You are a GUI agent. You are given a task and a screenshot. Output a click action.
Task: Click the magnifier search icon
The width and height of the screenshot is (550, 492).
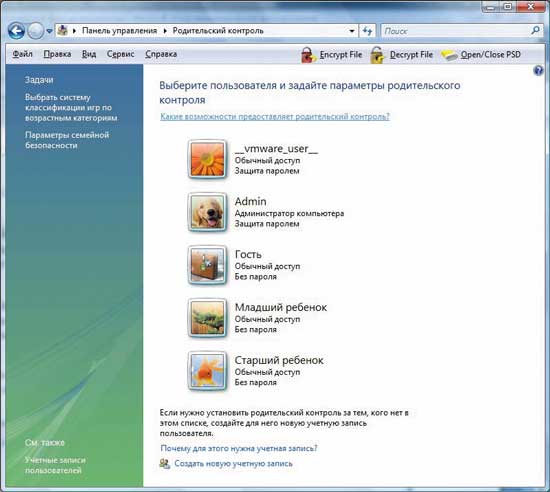click(x=535, y=31)
